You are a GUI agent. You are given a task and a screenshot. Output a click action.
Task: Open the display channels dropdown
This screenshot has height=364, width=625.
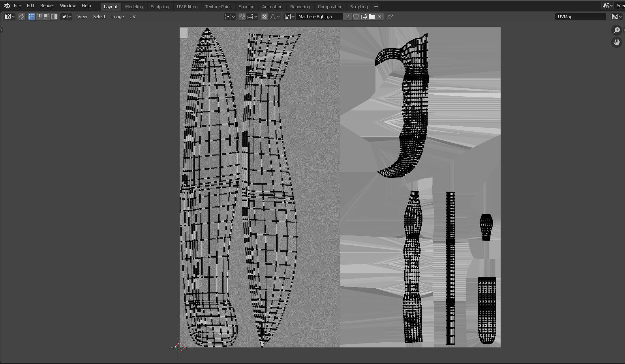[617, 17]
